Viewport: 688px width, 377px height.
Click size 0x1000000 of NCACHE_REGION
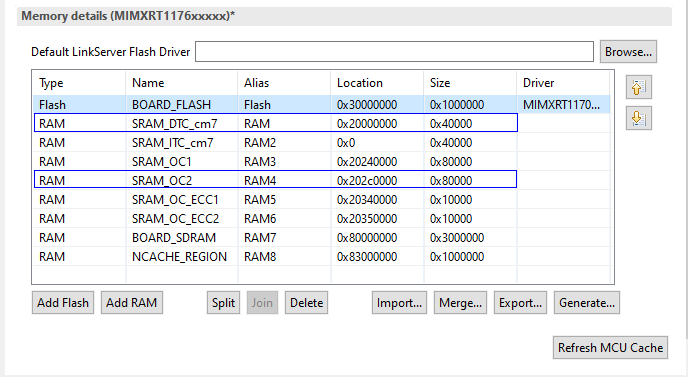tap(457, 257)
